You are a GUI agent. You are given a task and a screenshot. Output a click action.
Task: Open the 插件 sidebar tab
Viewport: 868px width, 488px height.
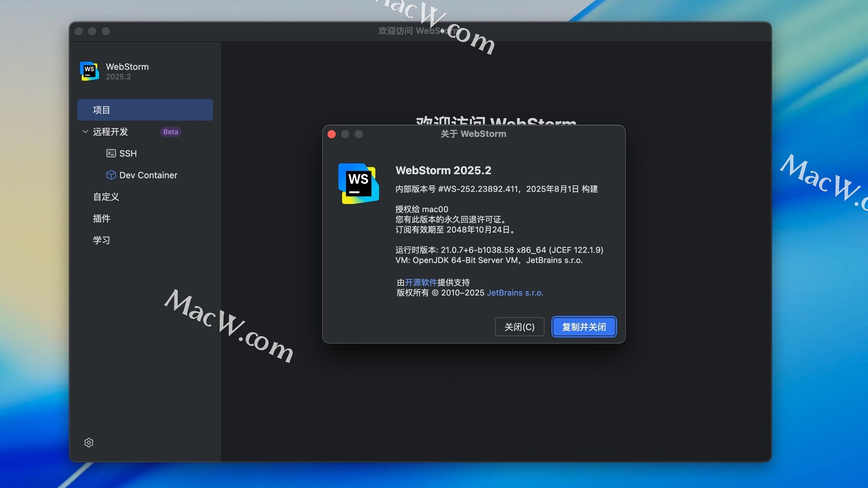click(101, 218)
